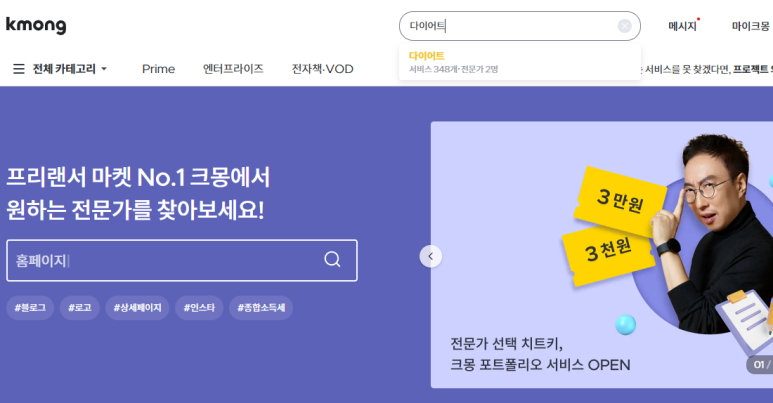Image resolution: width=773 pixels, height=403 pixels.
Task: Open the 마이크몽 link
Action: click(x=750, y=26)
